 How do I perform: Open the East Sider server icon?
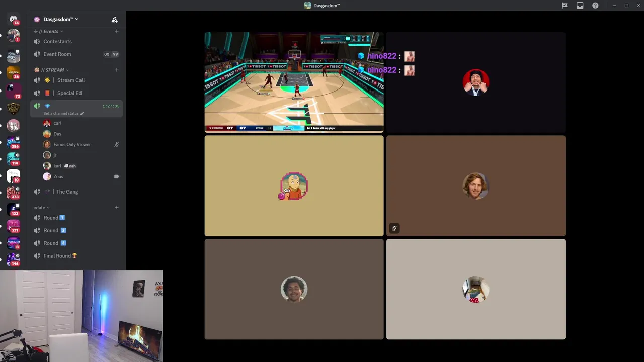pyautogui.click(x=14, y=108)
